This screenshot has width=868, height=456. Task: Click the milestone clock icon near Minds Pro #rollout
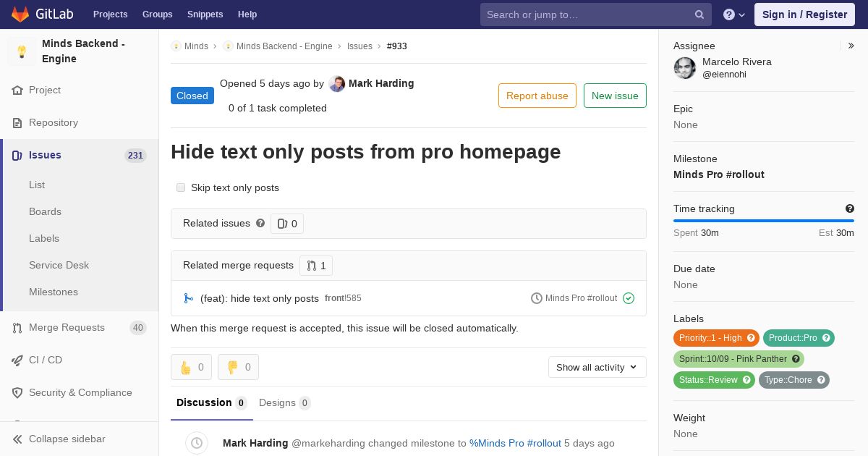(537, 298)
